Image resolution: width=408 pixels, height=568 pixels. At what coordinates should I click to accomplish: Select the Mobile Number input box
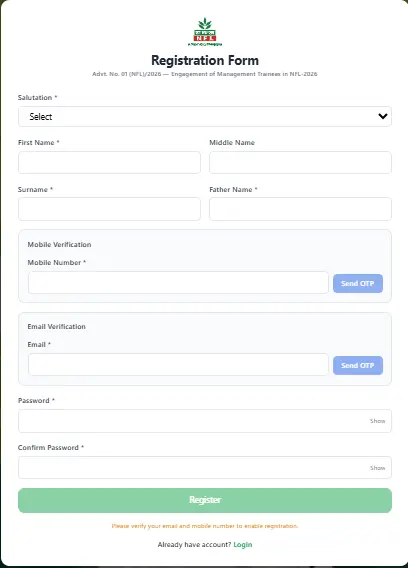[178, 283]
